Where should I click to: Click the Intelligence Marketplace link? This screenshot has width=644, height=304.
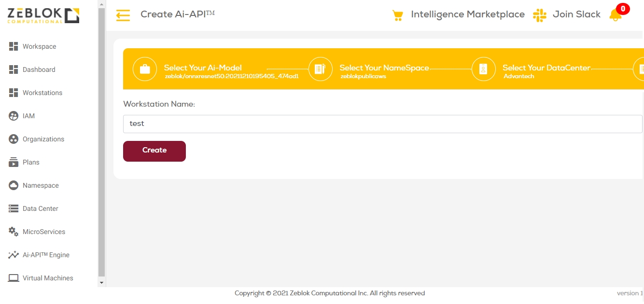tap(467, 14)
